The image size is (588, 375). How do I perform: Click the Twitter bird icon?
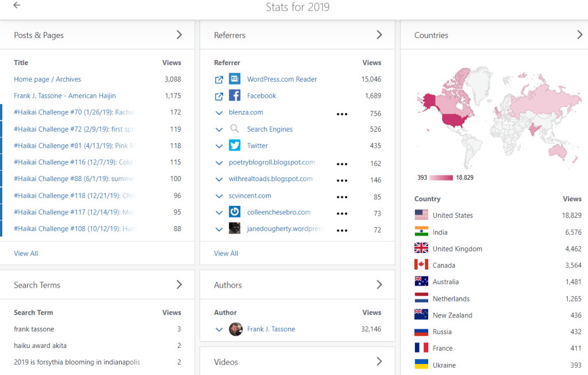[x=235, y=146]
